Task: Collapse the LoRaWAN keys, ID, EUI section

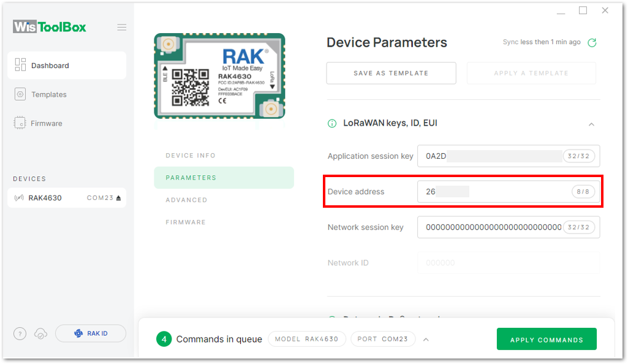Action: 591,124
